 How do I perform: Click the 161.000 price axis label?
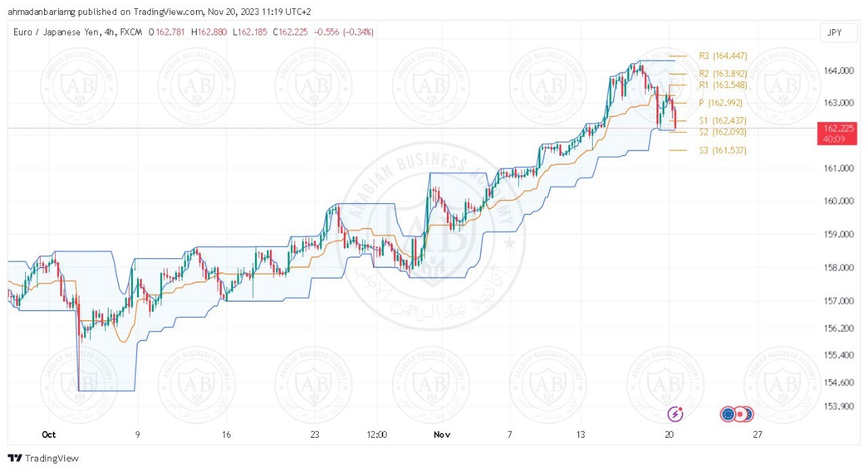pyautogui.click(x=838, y=168)
